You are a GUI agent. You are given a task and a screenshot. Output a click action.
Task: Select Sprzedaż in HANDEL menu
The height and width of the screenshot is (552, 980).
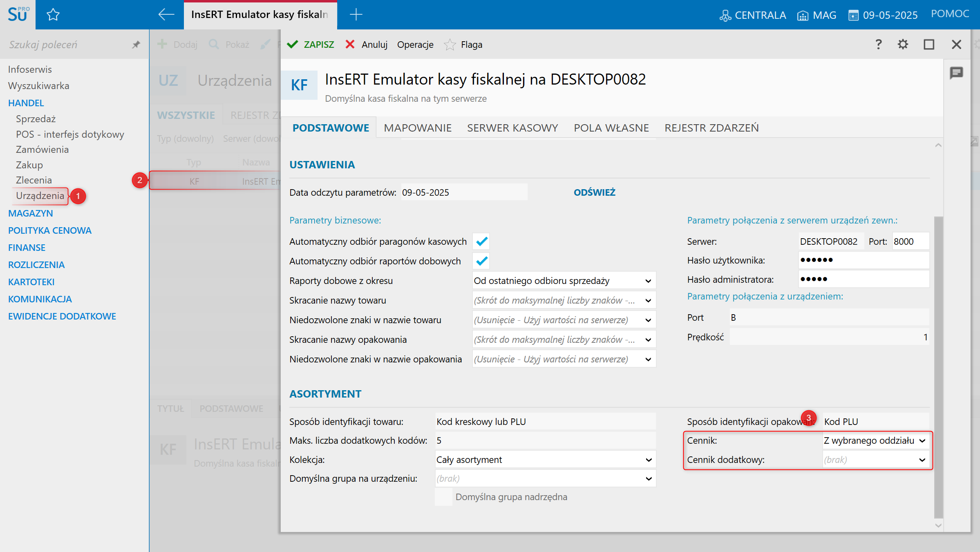(x=36, y=119)
